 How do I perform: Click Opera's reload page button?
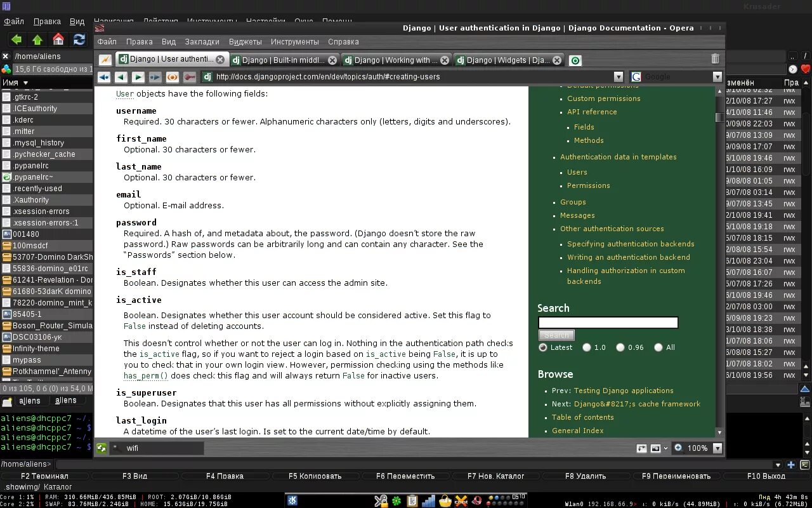pyautogui.click(x=172, y=77)
